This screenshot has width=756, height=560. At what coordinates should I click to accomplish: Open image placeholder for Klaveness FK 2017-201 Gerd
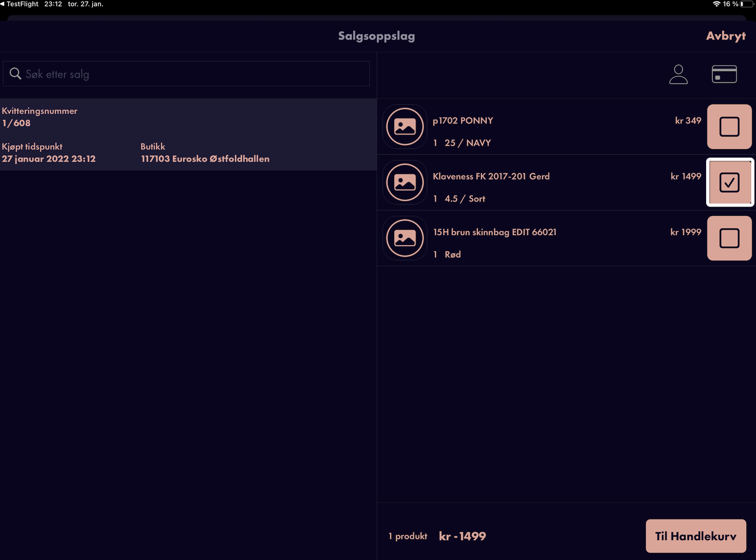click(405, 183)
